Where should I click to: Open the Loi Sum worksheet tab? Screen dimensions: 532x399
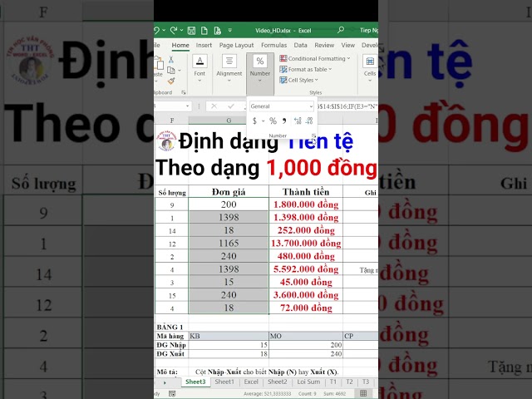click(x=308, y=382)
